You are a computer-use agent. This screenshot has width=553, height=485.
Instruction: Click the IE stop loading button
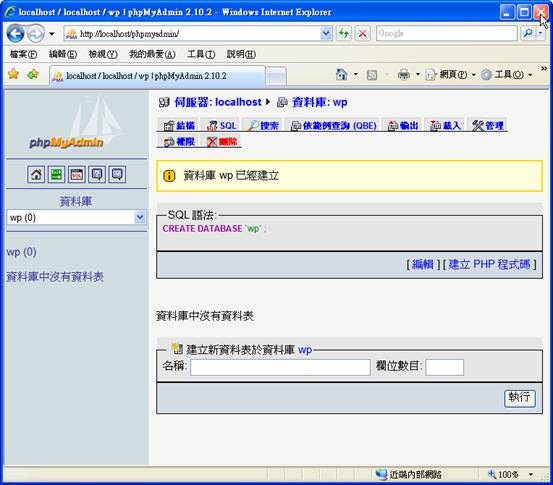tap(363, 34)
